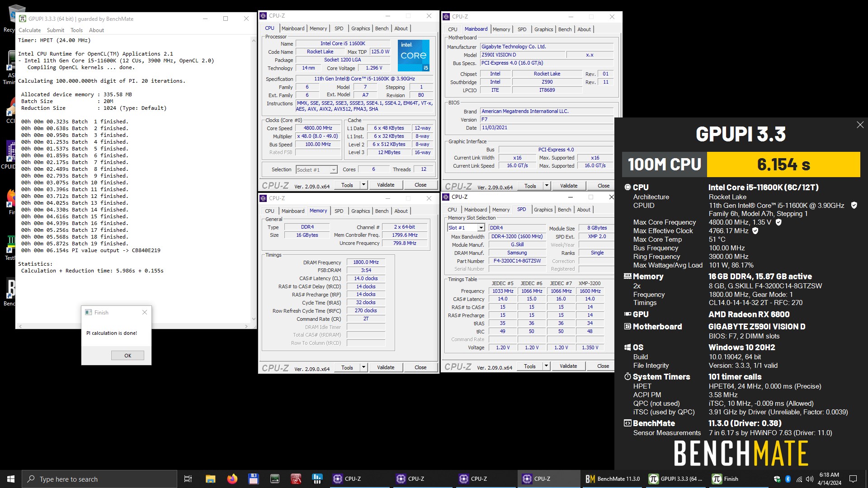Open Tools dropdown arrow in CPU-Z Mainboard window
This screenshot has width=868, height=488.
coord(547,186)
